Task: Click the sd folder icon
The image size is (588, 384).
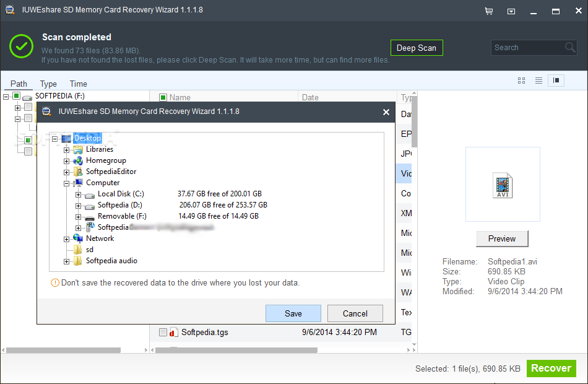Action: [x=78, y=250]
